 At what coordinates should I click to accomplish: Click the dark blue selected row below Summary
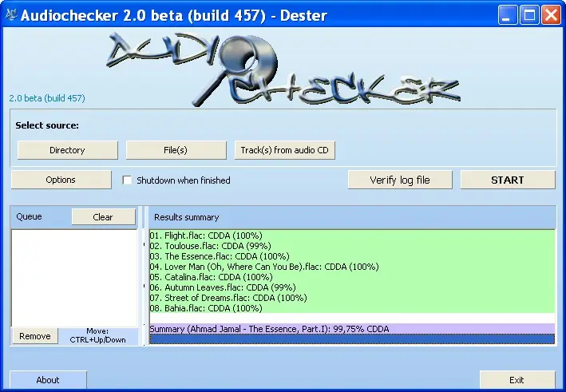352,339
